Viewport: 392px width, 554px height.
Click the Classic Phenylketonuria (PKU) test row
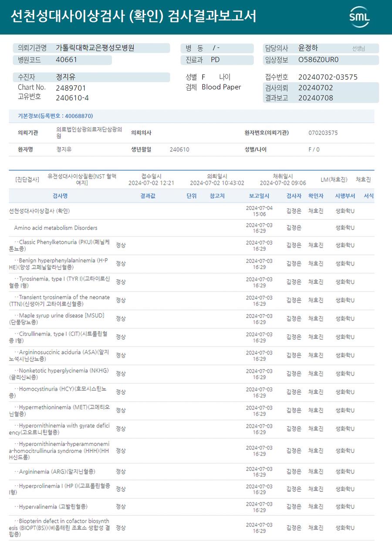(191, 245)
